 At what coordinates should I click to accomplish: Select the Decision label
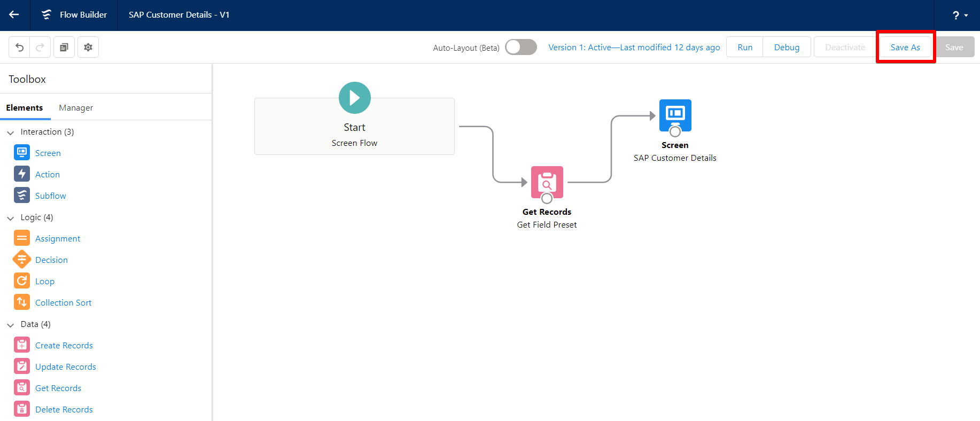click(x=51, y=260)
